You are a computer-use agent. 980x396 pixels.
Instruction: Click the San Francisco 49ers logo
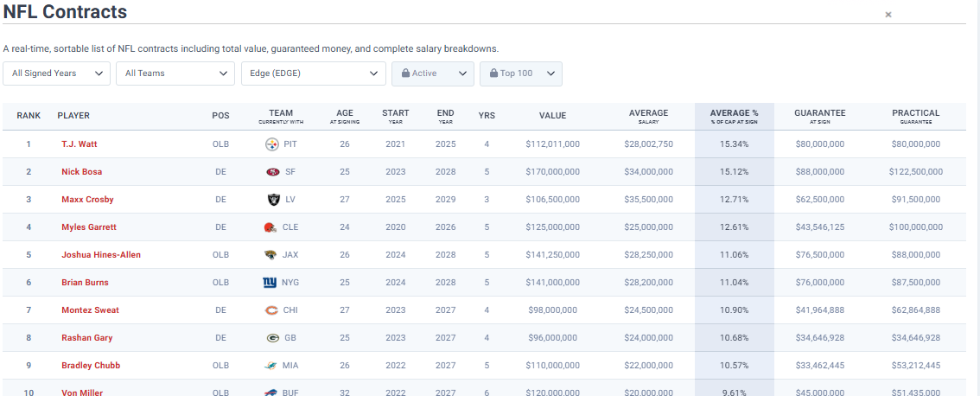tap(272, 172)
